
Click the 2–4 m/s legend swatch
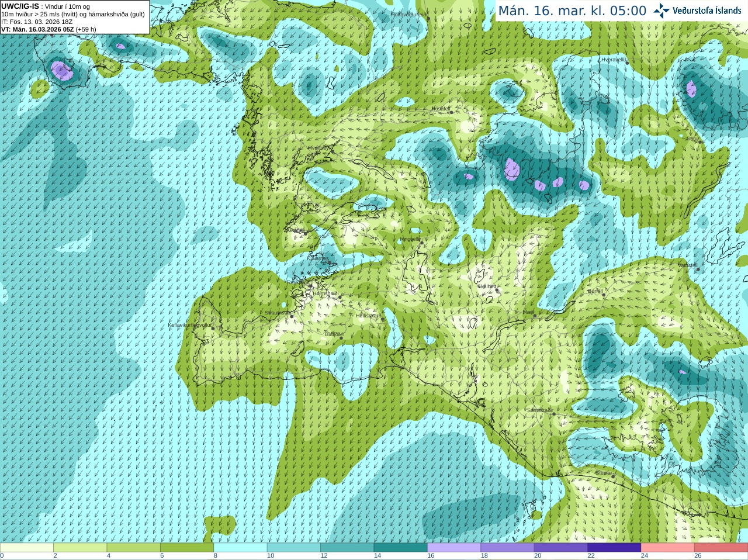(80, 548)
